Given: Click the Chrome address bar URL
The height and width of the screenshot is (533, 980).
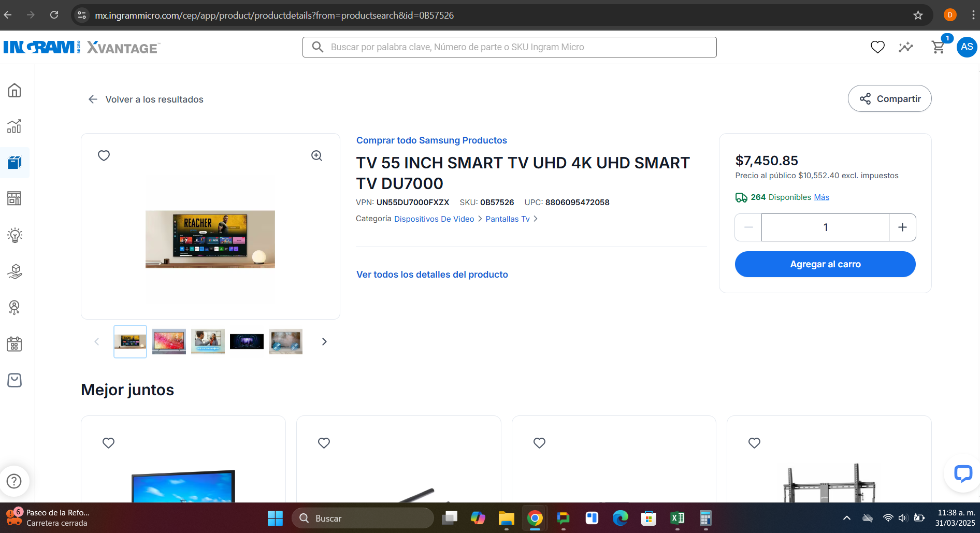Looking at the screenshot, I should tap(274, 15).
